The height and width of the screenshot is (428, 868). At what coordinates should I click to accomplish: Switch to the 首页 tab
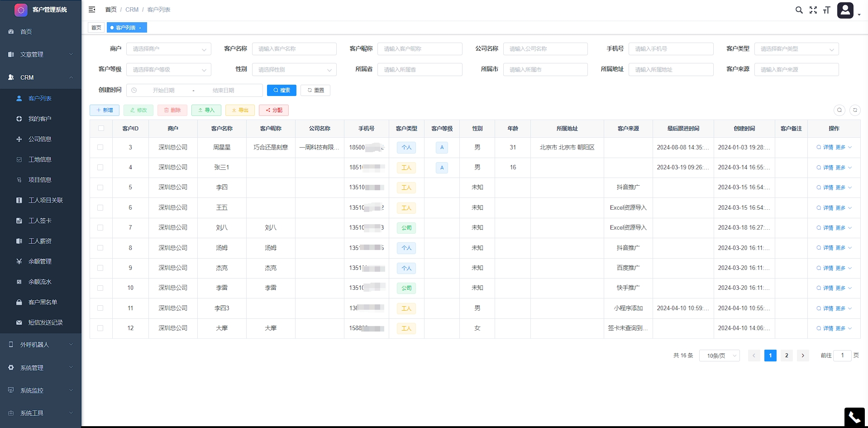[96, 28]
